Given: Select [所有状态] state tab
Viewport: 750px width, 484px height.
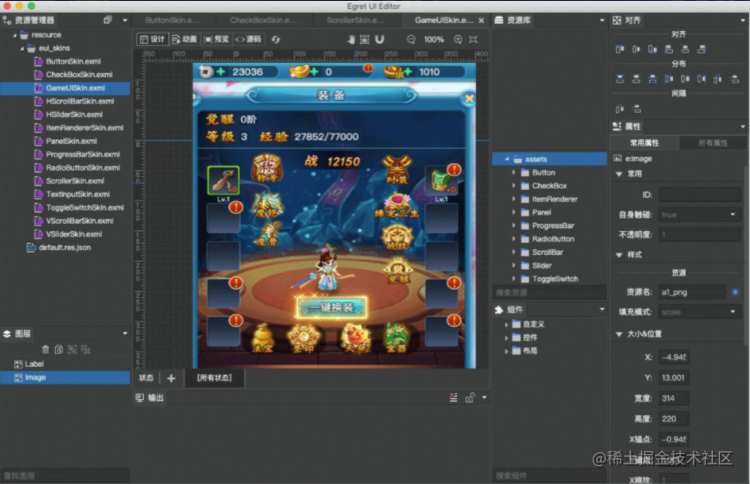Looking at the screenshot, I should pyautogui.click(x=214, y=378).
